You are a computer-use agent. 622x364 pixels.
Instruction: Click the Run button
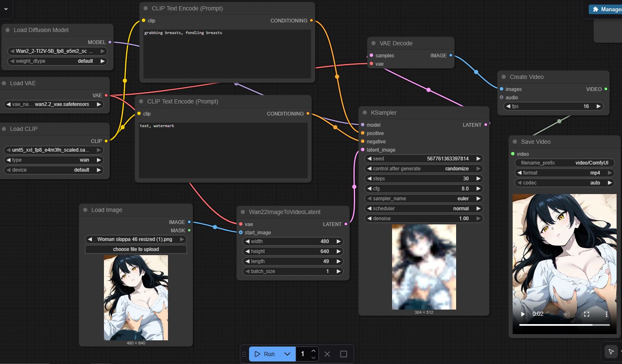[264, 354]
